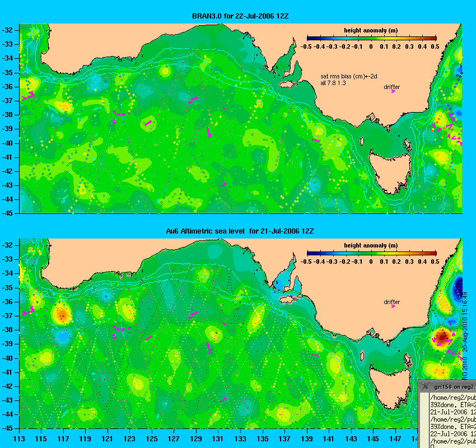
Task: Click longitude tick label 143
Action: (x=351, y=439)
